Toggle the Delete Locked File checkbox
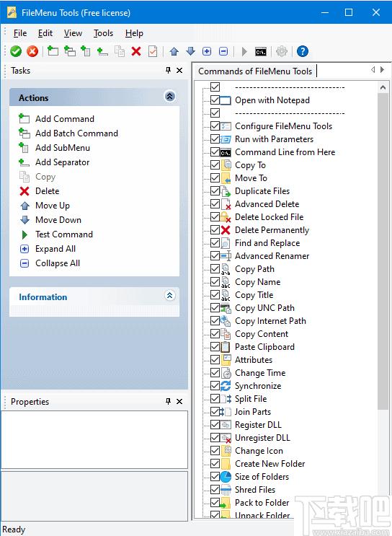 215,217
